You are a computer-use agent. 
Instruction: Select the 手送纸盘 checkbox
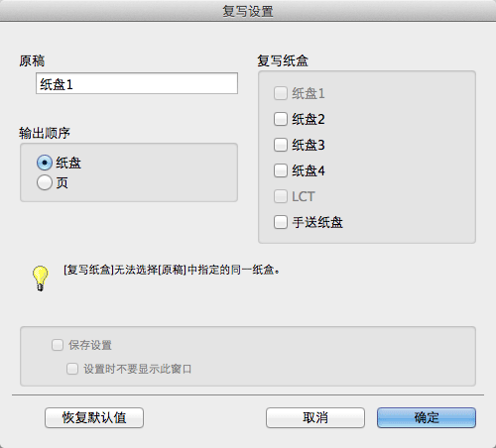point(281,222)
